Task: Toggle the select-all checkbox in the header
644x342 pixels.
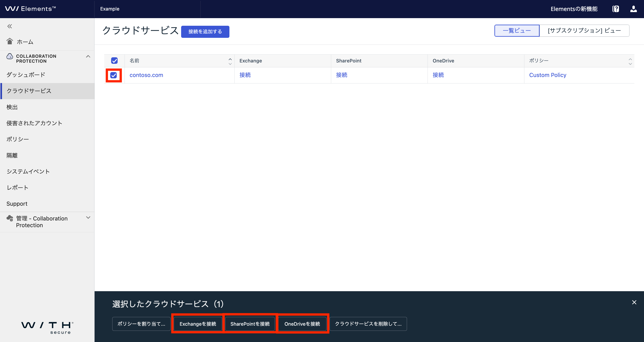Action: 114,61
